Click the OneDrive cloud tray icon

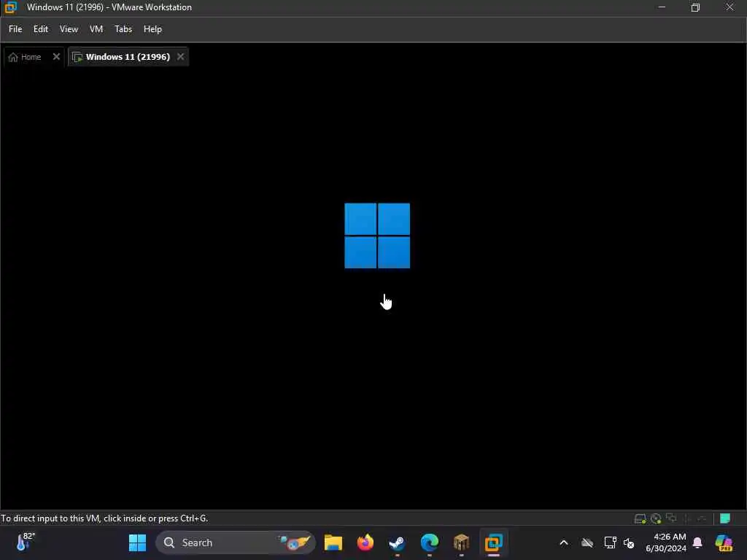click(x=587, y=542)
